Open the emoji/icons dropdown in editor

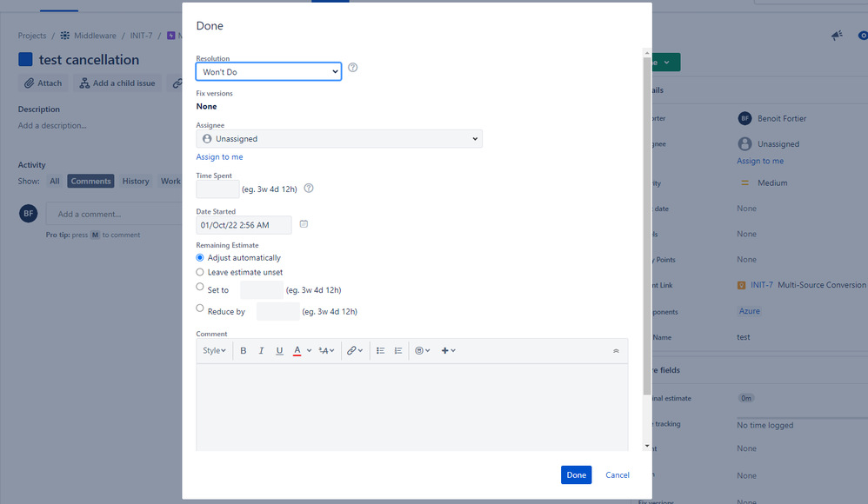point(423,351)
